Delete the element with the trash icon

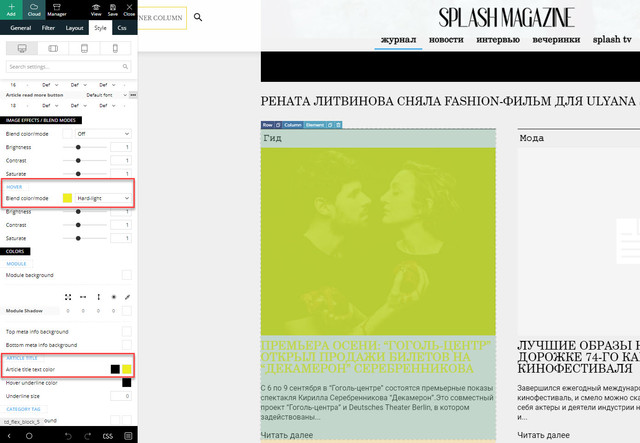click(338, 125)
